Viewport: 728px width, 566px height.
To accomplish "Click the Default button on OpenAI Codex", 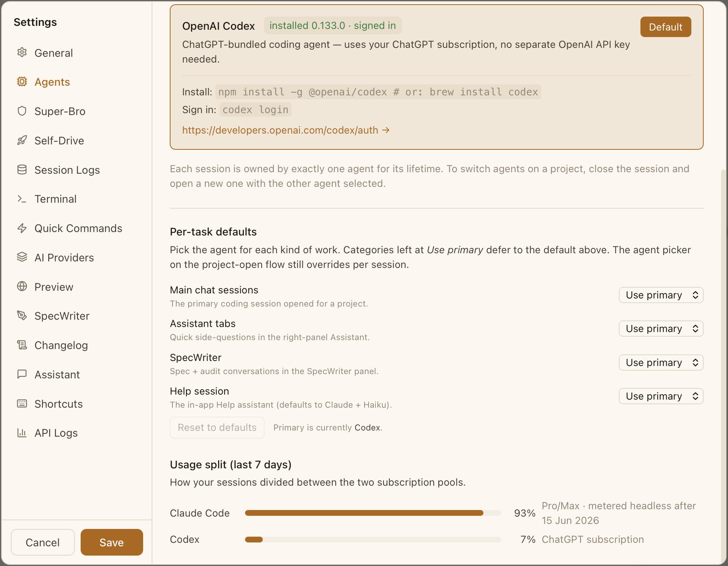I will point(666,27).
